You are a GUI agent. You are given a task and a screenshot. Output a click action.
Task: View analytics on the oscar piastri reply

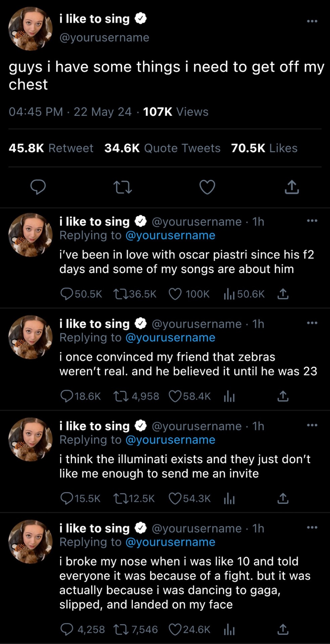pos(229,294)
